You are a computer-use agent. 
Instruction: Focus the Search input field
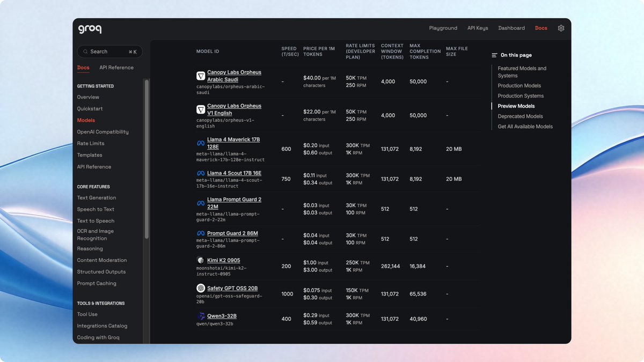tap(109, 51)
